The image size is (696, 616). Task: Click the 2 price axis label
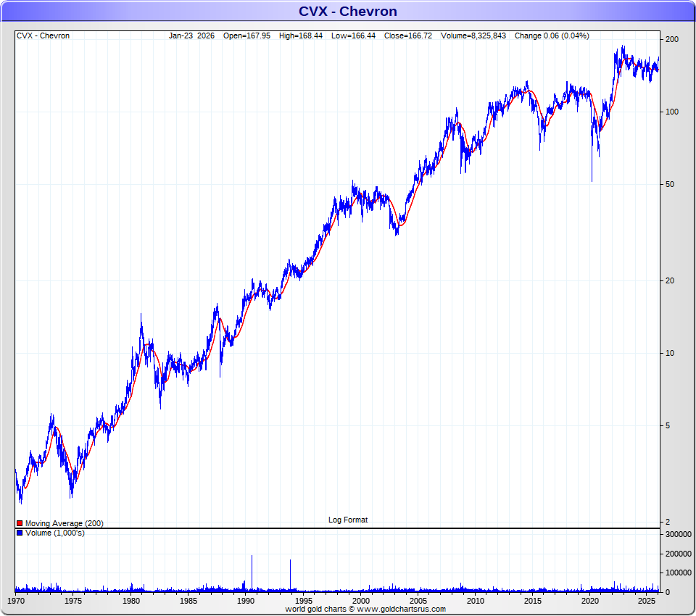(x=668, y=522)
